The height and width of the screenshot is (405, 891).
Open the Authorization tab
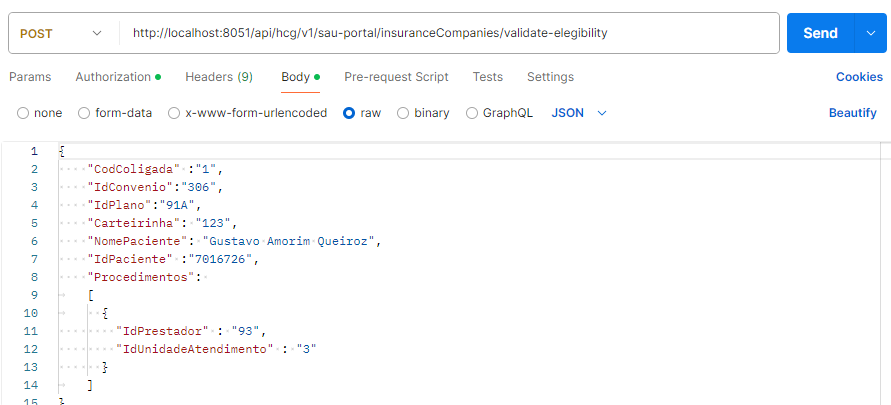[x=113, y=77]
